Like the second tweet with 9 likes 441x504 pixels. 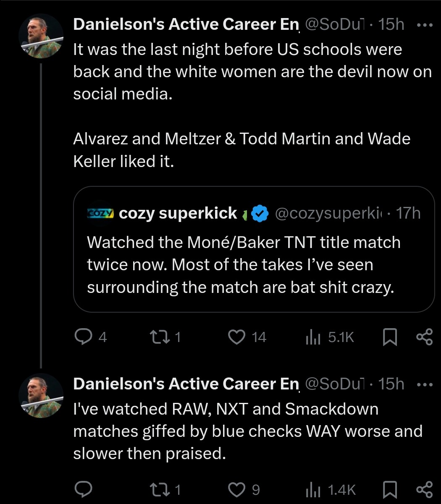236,489
